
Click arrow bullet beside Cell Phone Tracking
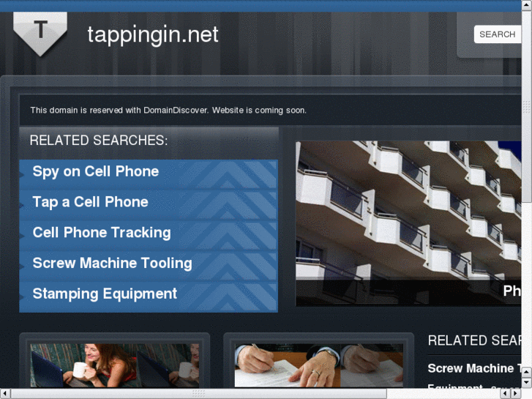(22, 236)
